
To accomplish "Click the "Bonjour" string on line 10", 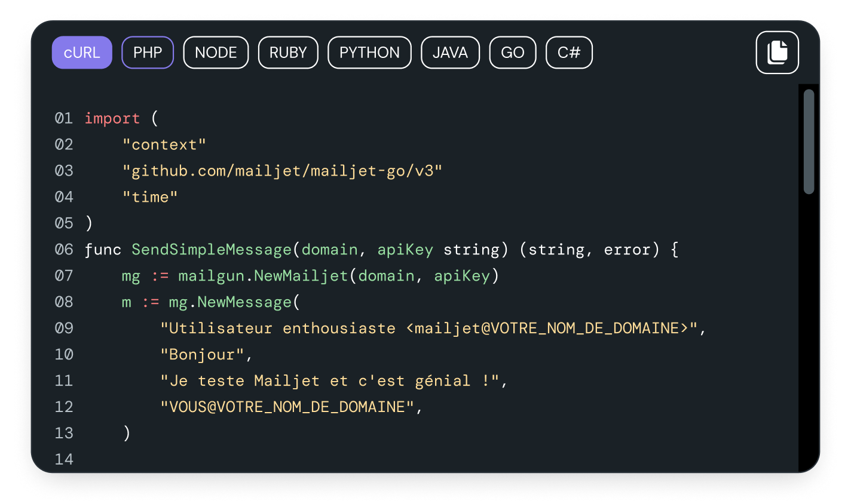I will click(x=202, y=355).
